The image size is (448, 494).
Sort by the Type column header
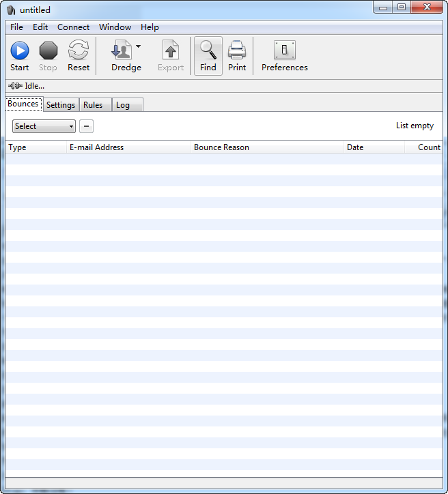(x=36, y=147)
